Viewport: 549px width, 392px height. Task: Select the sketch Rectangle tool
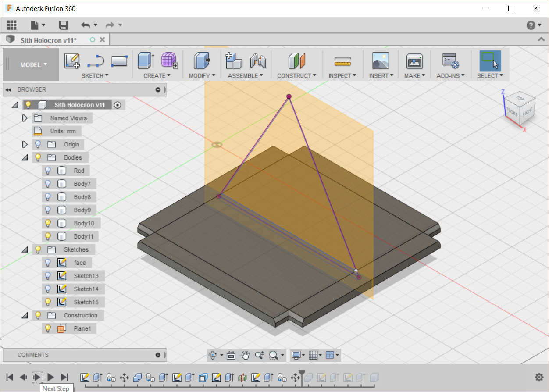[119, 61]
